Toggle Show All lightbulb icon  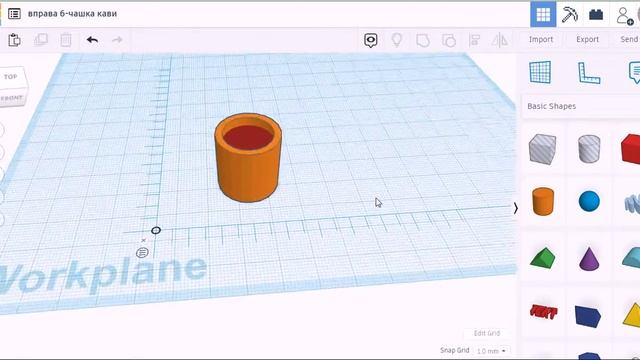click(x=397, y=40)
